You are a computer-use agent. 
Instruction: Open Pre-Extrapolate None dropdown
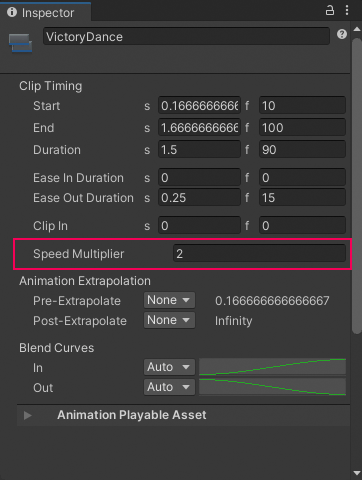[x=169, y=300]
